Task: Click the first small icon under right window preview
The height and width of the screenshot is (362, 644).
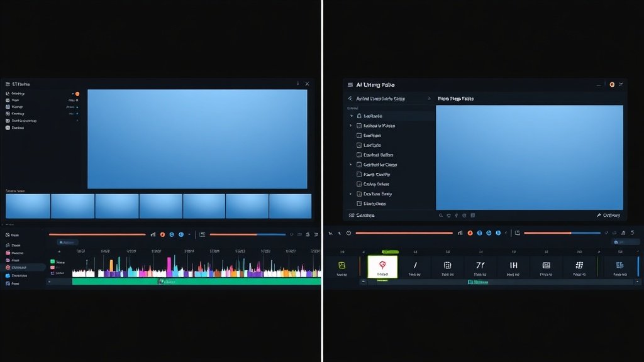Action: [x=441, y=215]
